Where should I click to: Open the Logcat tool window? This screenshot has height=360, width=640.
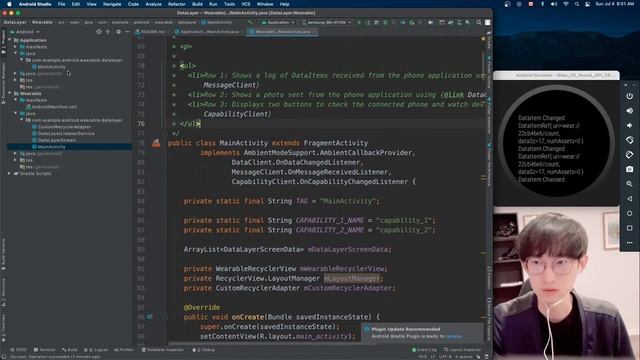pos(96,350)
